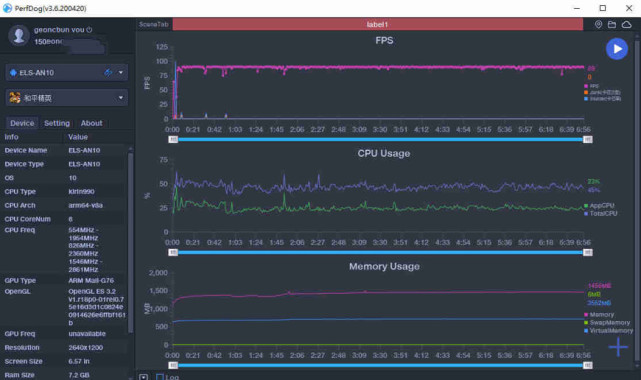Click the user avatar picture

pos(19,36)
